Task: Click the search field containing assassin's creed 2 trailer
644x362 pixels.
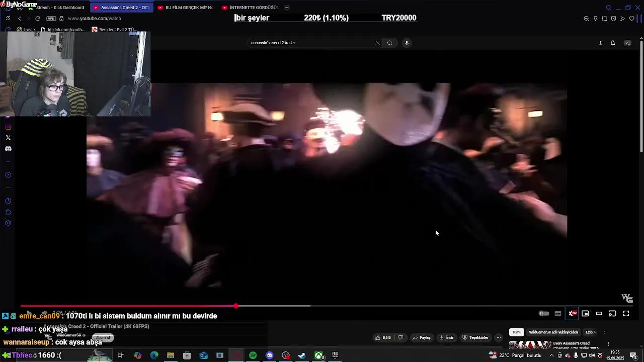Action: (312, 43)
